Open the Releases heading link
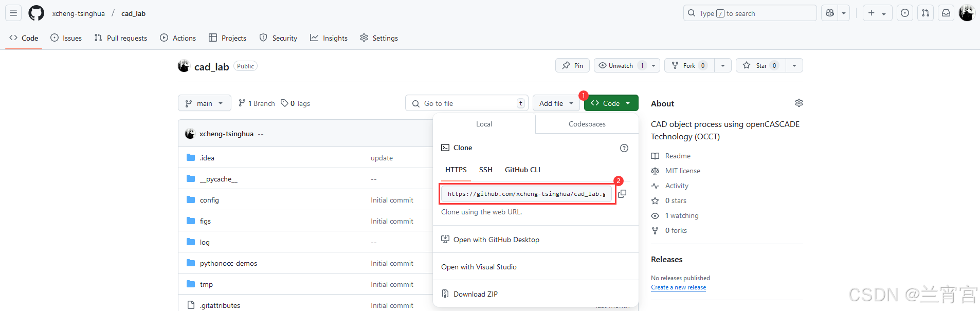 click(667, 260)
